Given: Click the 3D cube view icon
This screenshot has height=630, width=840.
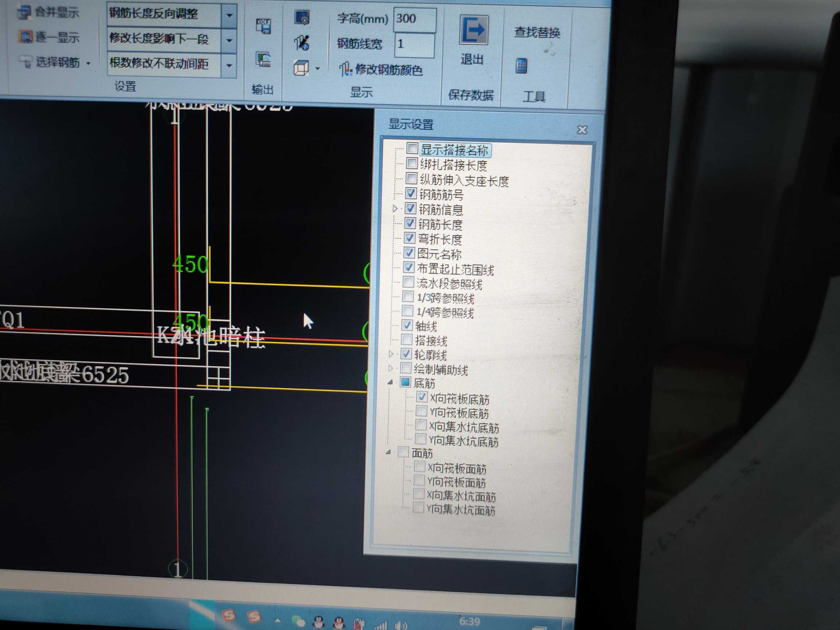Looking at the screenshot, I should tap(301, 68).
